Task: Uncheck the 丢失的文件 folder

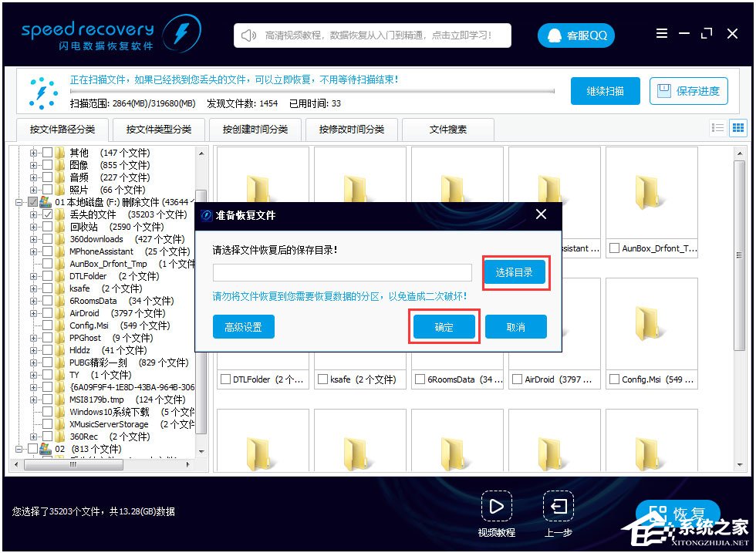Action: coord(48,214)
